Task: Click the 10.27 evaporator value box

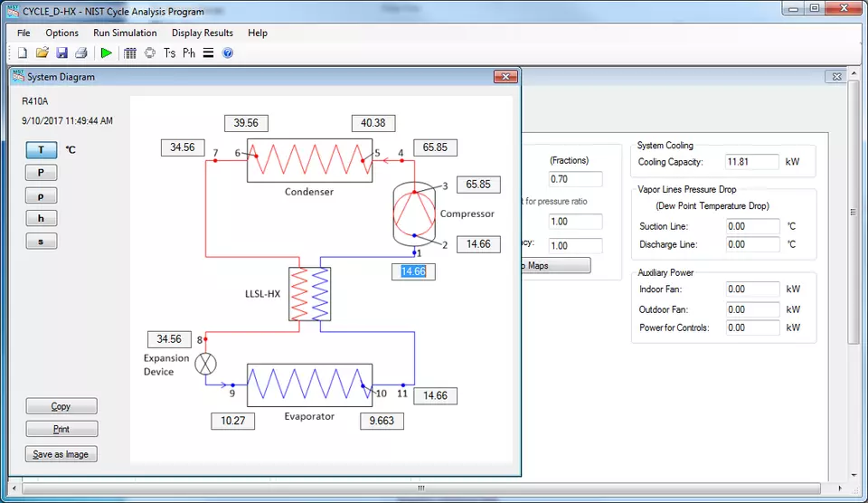Action: click(x=233, y=421)
